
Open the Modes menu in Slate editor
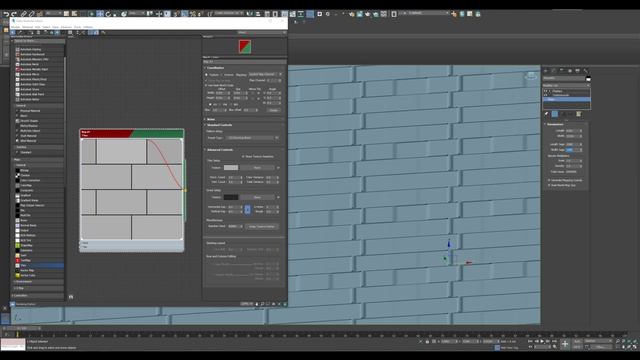pos(15,27)
